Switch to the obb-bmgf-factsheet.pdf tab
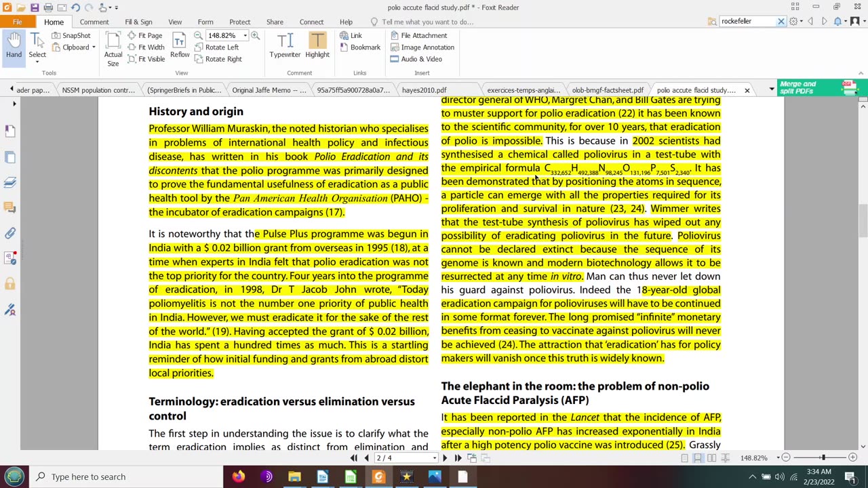This screenshot has height=488, width=868. pyautogui.click(x=608, y=90)
